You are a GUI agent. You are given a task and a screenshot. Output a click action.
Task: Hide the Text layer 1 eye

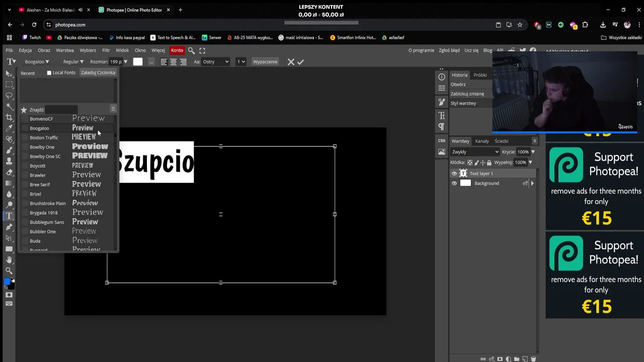(x=454, y=173)
